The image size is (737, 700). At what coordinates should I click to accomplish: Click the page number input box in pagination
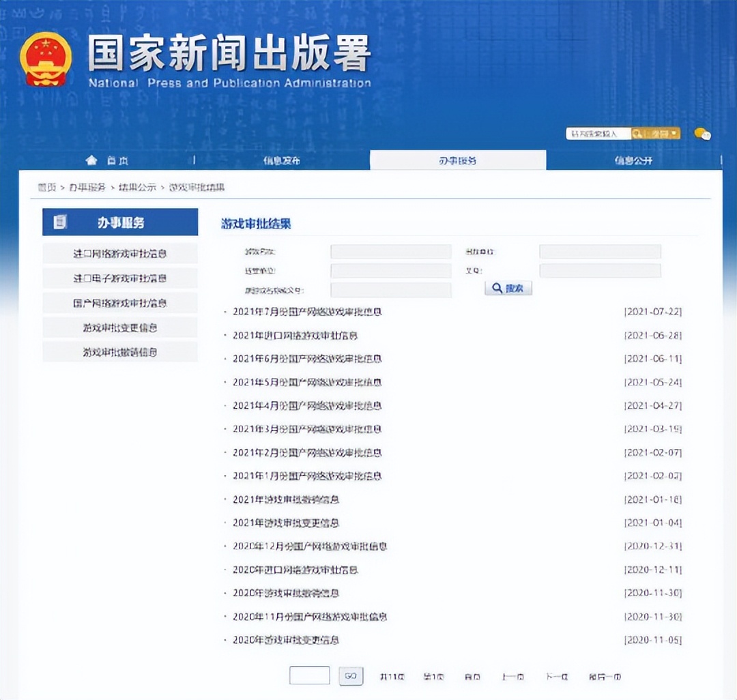309,676
